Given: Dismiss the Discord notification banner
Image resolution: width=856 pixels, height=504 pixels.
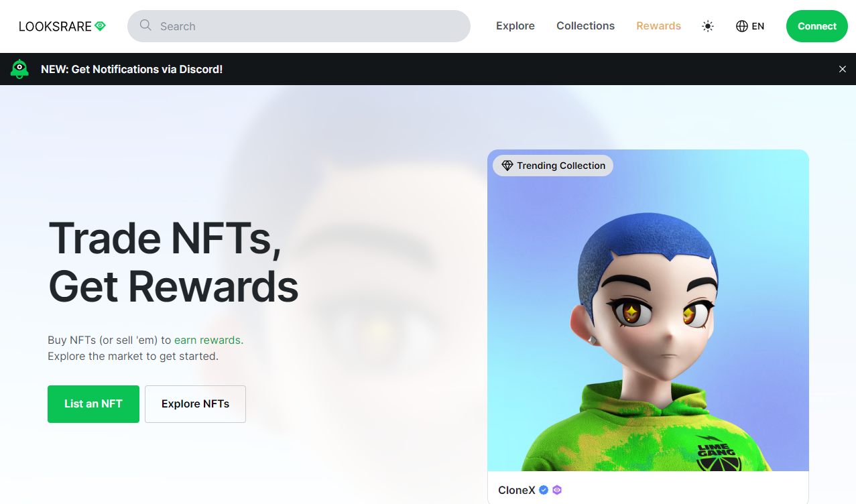Looking at the screenshot, I should point(843,69).
